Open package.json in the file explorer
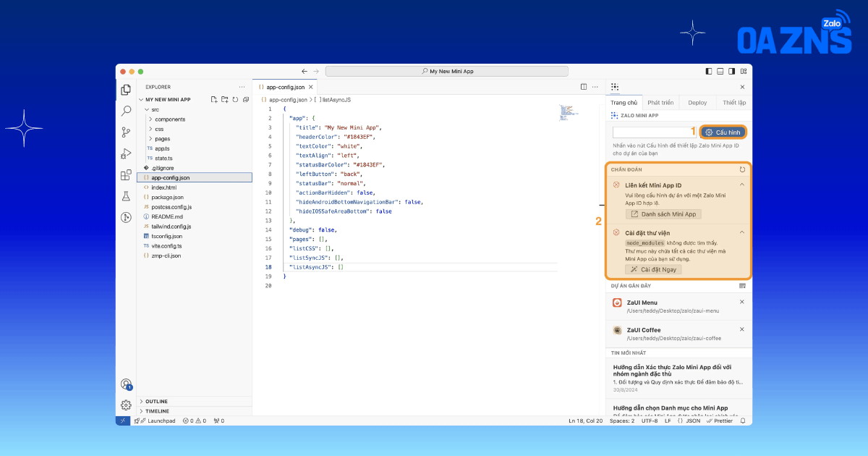 pos(167,197)
